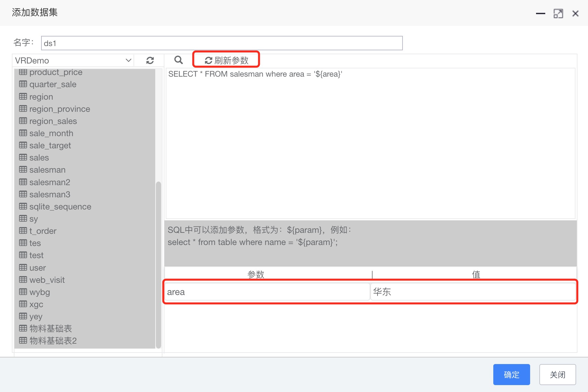Select the salesman table in list
Screen dimensions: 588x392
click(x=47, y=170)
